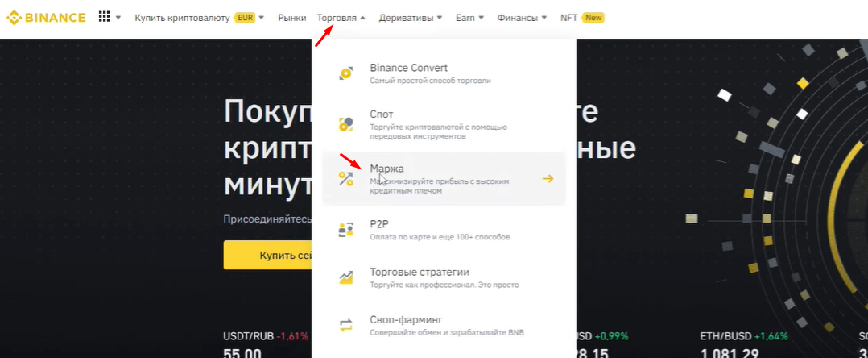Click the Торговые стратегии chart icon
Viewport: 868px width, 358px height.
click(x=346, y=277)
